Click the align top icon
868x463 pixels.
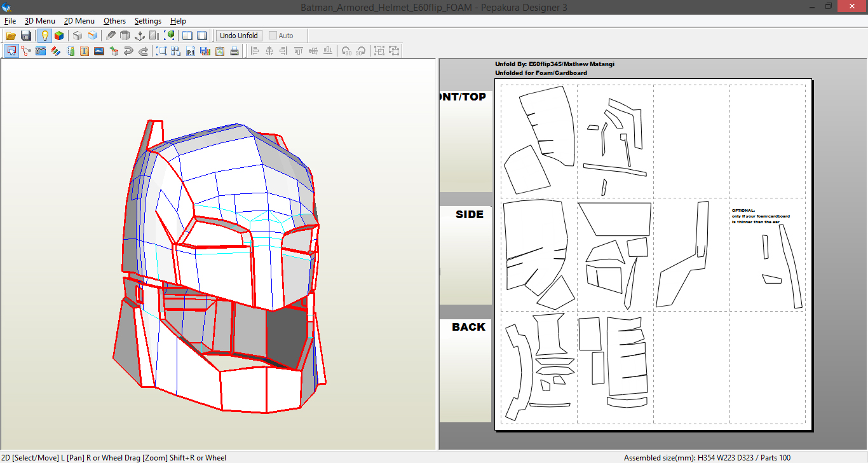click(x=299, y=51)
